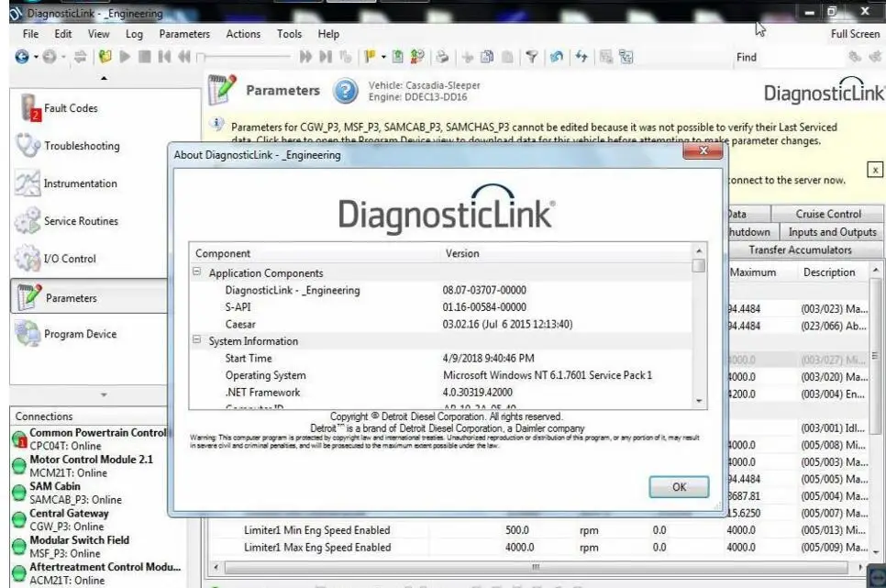
Task: Click the blue help icon beside Parameters heading
Action: tap(345, 91)
